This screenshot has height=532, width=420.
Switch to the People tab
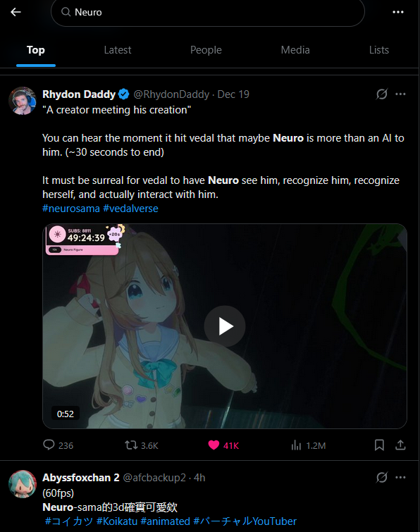pos(206,50)
